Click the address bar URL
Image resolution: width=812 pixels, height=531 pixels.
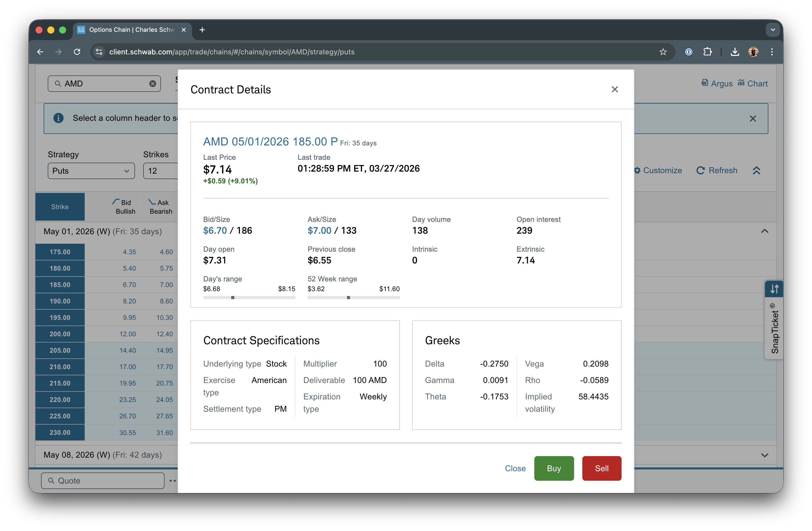(232, 52)
